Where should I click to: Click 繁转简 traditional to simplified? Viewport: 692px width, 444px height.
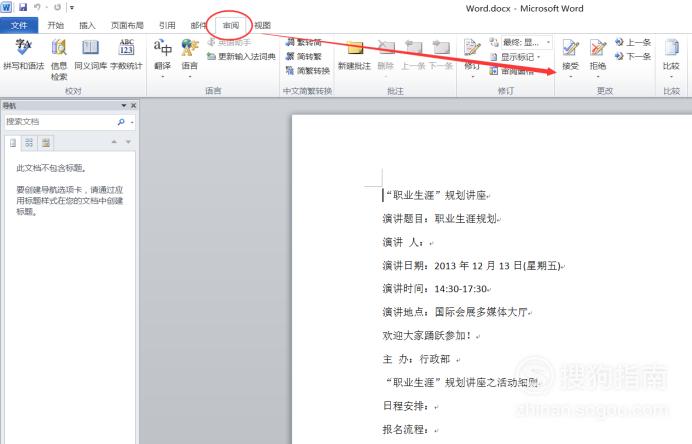click(x=304, y=42)
